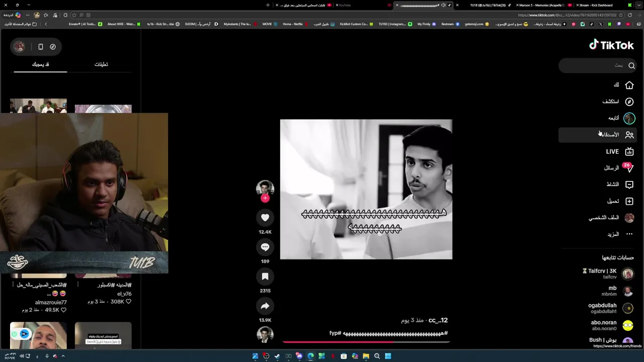
Task: Mute the playing tab's speaker icon
Action: [x=443, y=5]
